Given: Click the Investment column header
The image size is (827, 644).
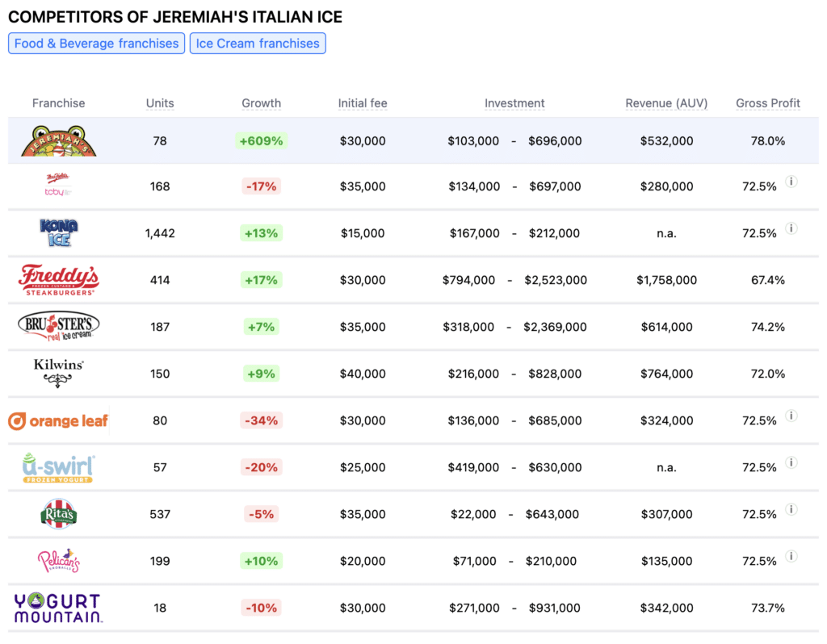Looking at the screenshot, I should tap(514, 102).
